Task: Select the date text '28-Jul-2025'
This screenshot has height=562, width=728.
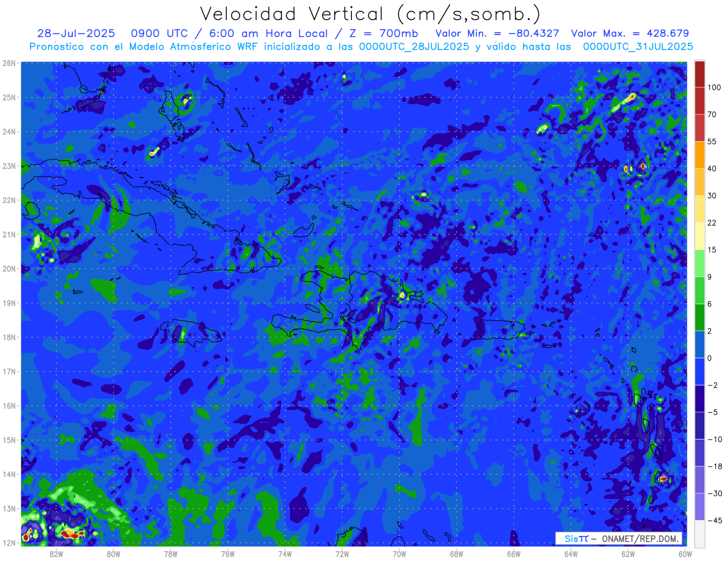Action: (75, 33)
